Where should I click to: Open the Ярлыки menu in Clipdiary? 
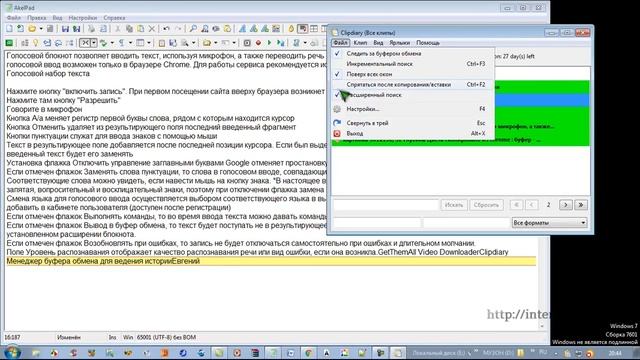click(400, 43)
